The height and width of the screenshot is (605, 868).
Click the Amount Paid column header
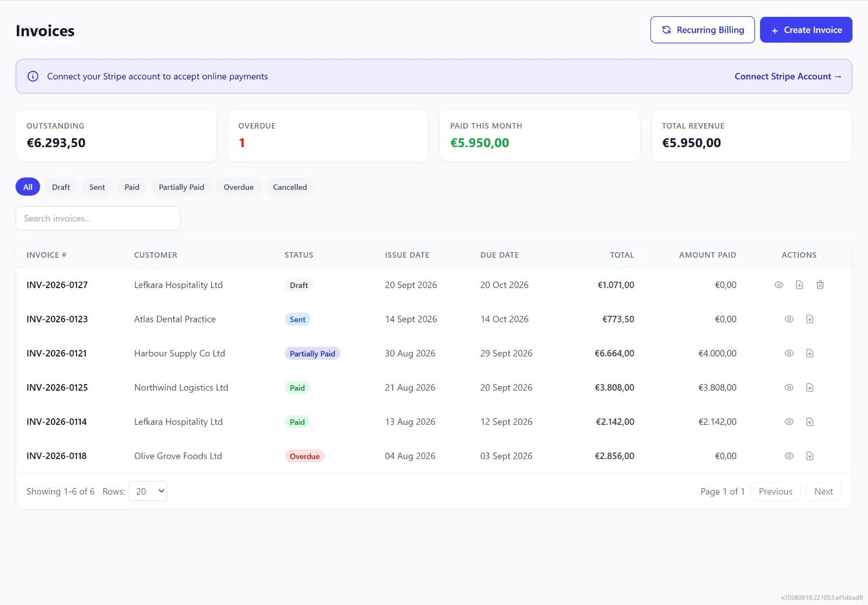click(707, 255)
